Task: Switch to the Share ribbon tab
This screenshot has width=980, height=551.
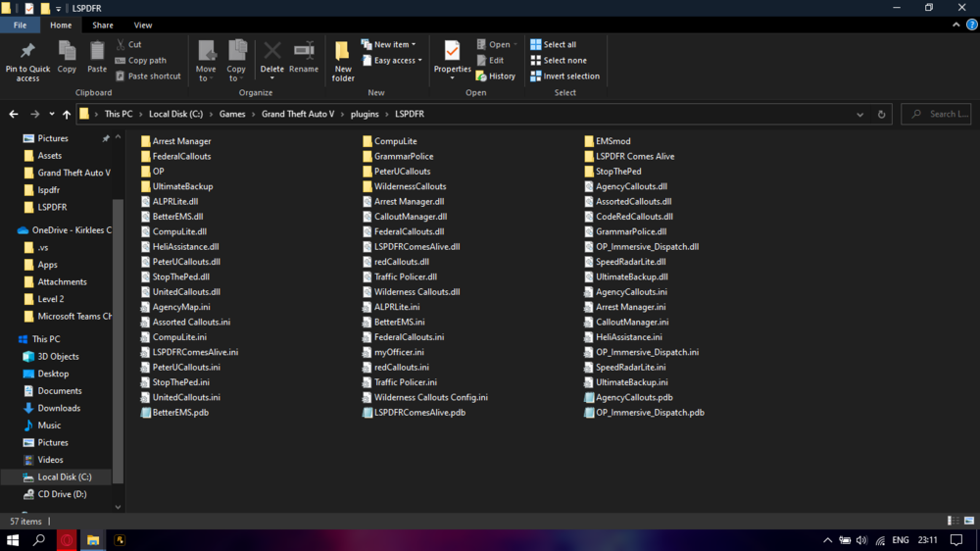Action: [x=103, y=25]
